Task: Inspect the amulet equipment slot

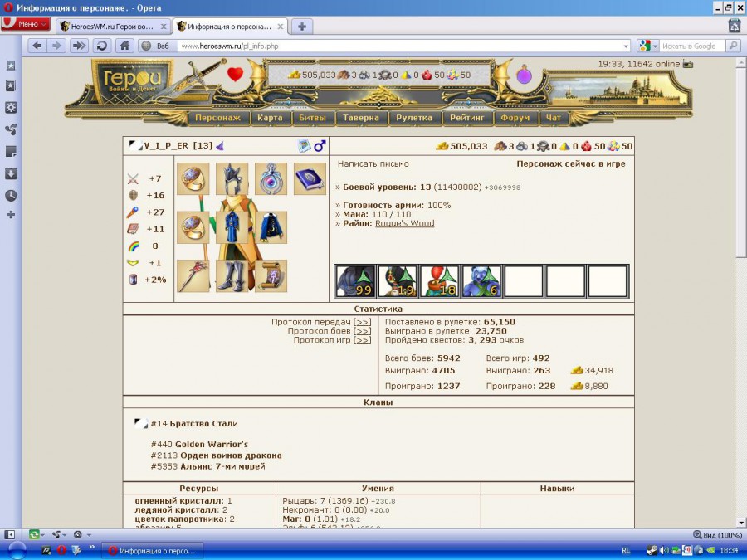Action: click(x=271, y=178)
